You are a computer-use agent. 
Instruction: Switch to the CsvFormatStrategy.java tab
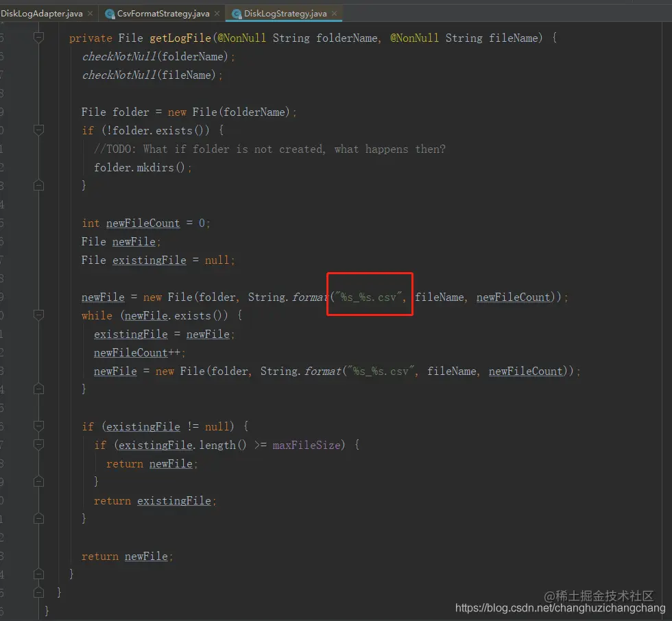tap(163, 14)
